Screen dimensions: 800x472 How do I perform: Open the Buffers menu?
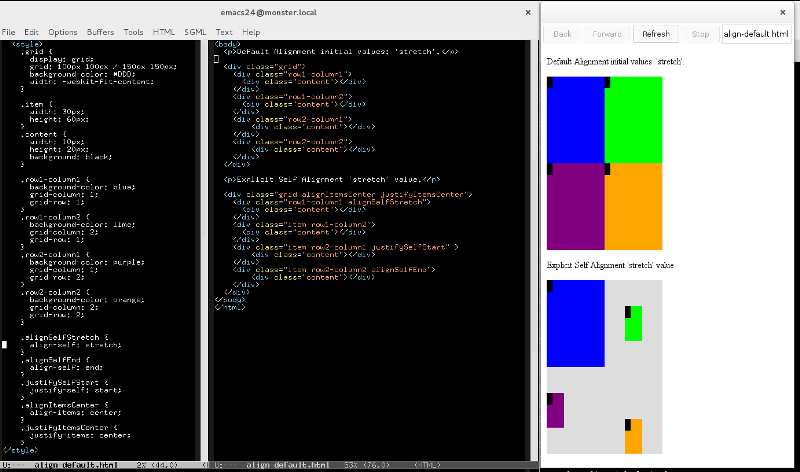click(x=100, y=32)
